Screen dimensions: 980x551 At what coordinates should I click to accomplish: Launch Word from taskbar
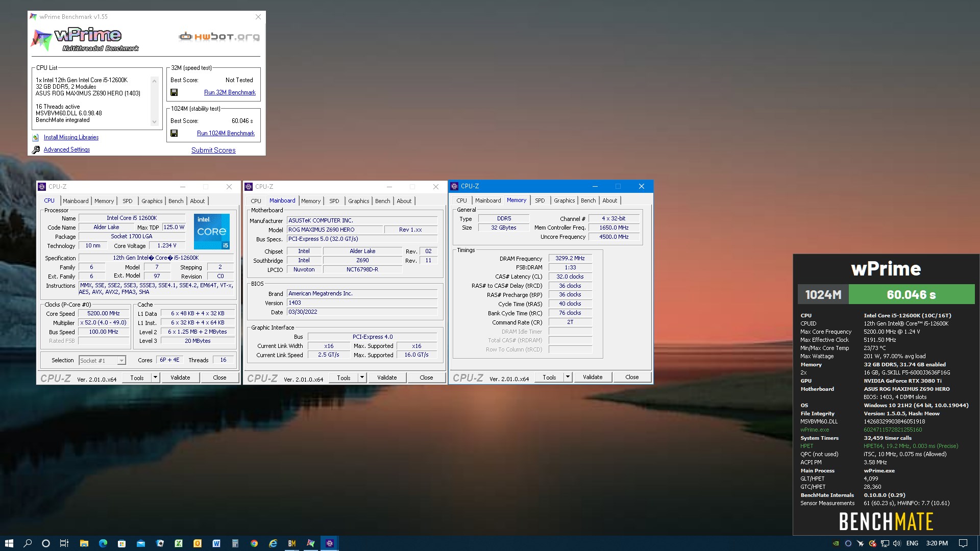(216, 543)
